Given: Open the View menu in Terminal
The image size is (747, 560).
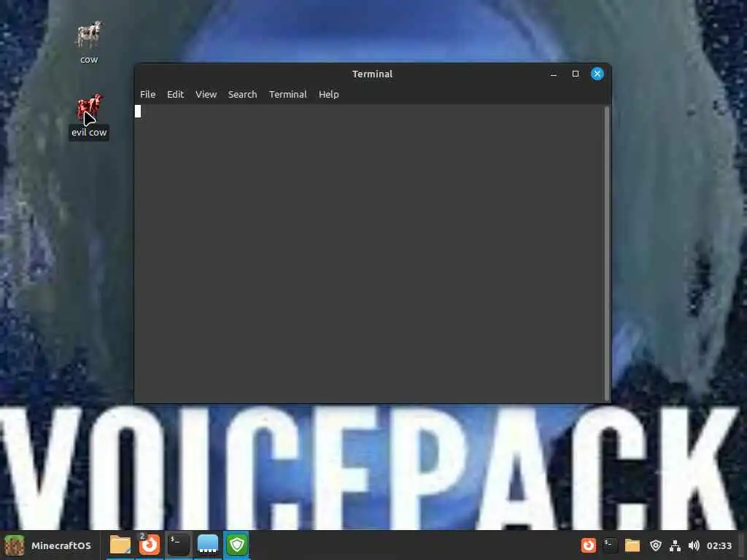Looking at the screenshot, I should [x=206, y=94].
